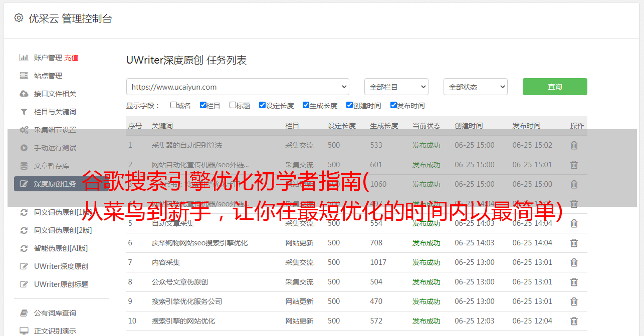Click the 接口文件相关 cloud upload icon
644x336 pixels.
point(24,94)
